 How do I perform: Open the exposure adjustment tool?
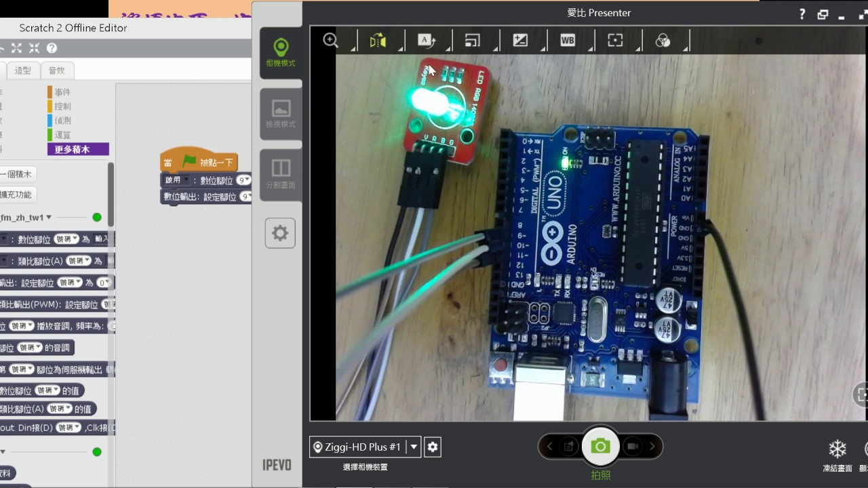(x=520, y=41)
